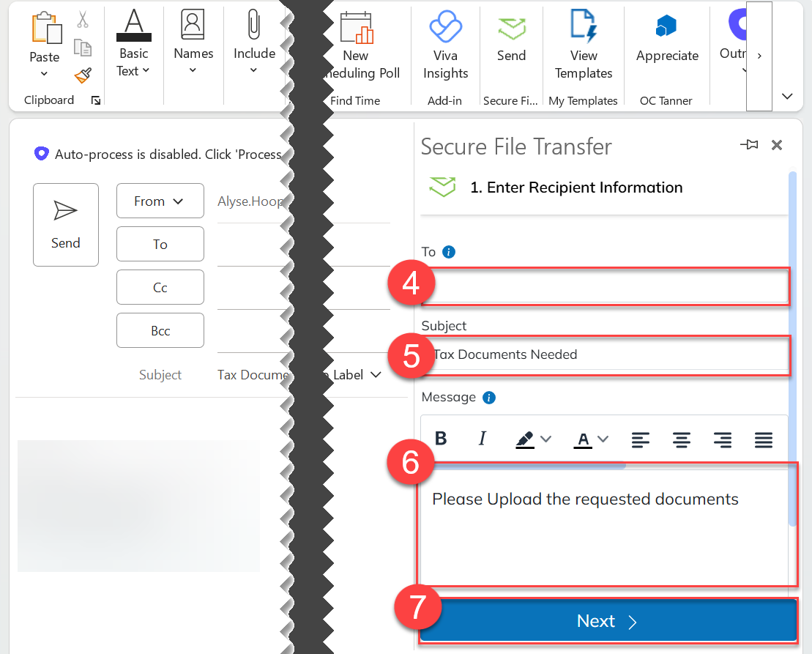Click the Cut scissors icon
This screenshot has width=812, height=654.
[83, 20]
